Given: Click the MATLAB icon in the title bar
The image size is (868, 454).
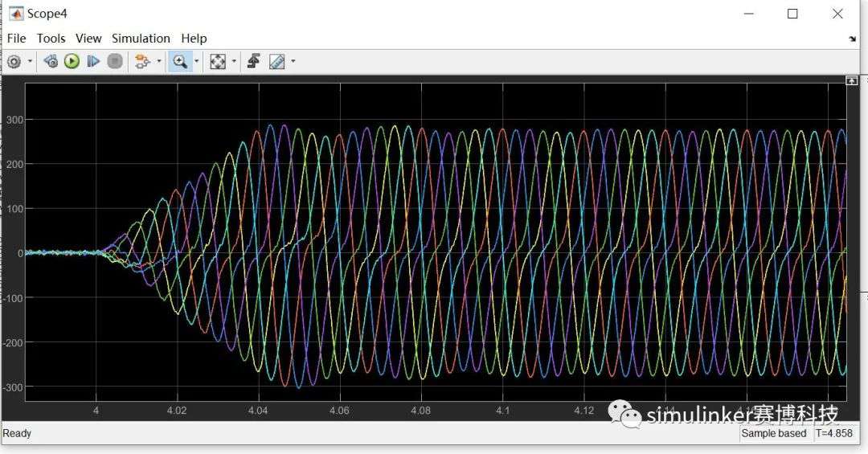Looking at the screenshot, I should 17,14.
